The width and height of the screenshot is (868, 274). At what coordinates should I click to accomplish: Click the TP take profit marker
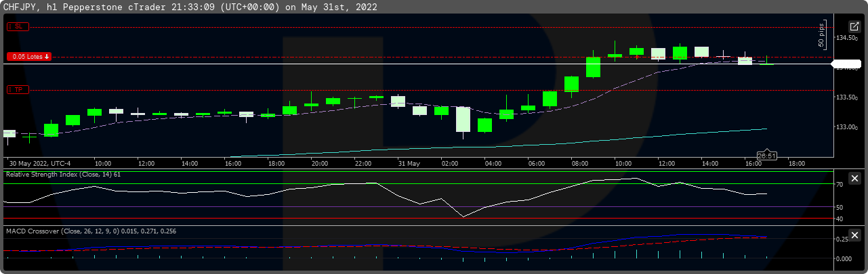click(18, 89)
